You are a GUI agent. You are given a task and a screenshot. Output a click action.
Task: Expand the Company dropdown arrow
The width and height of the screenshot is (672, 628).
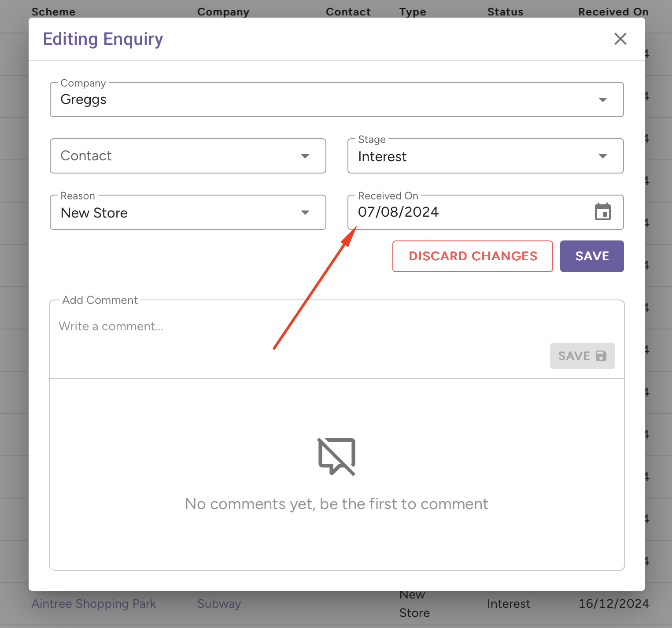pos(603,100)
